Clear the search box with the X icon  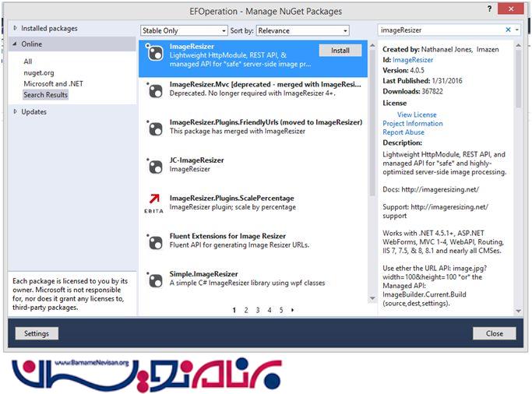(x=509, y=30)
